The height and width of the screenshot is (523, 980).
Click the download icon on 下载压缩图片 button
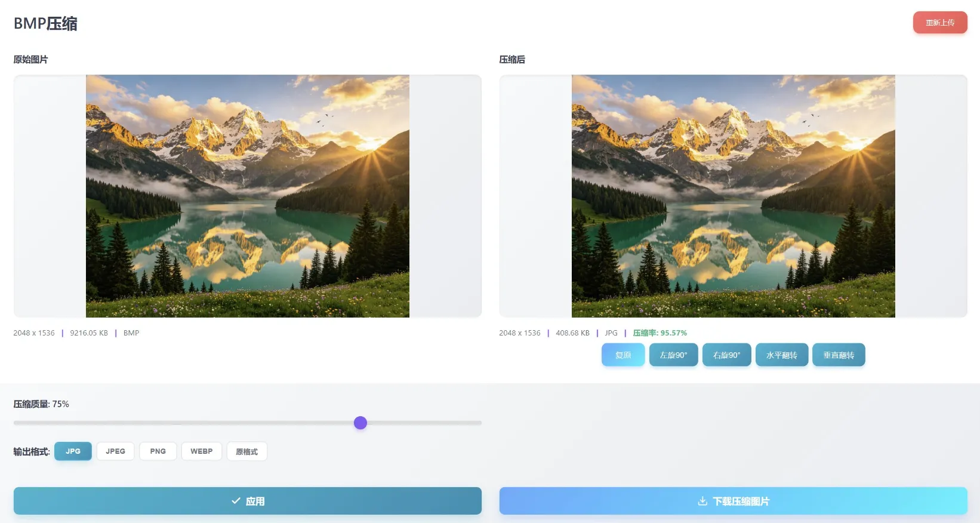[x=702, y=501]
